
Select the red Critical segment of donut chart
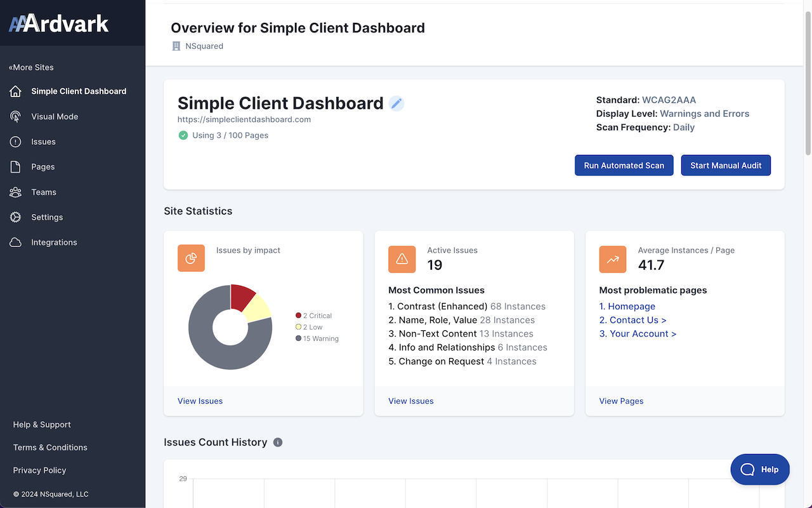(x=242, y=296)
